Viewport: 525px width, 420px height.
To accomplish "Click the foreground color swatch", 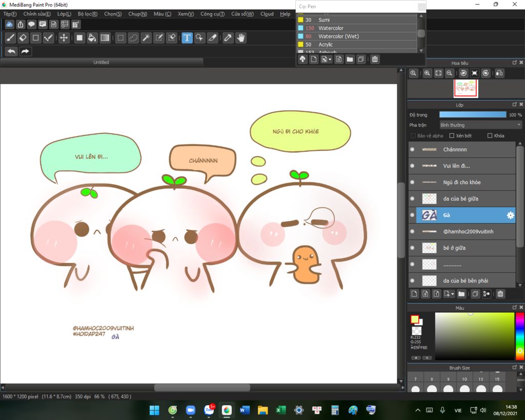I will (414, 319).
